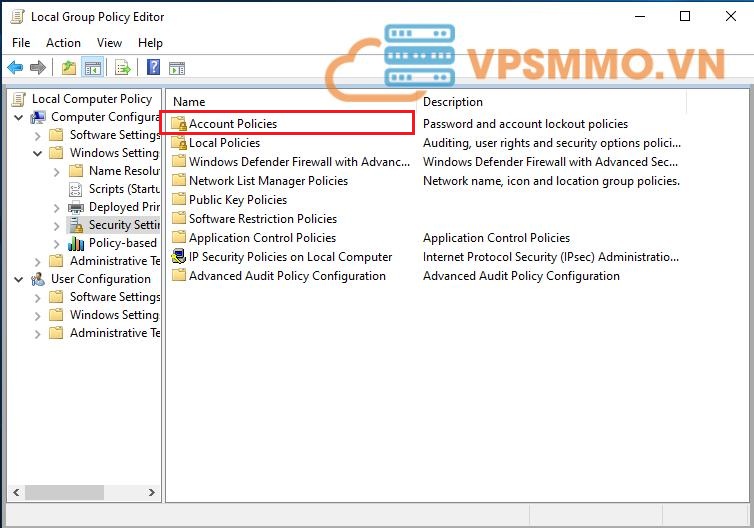This screenshot has height=528, width=754.
Task: Select Account Policies in the list
Action: click(x=232, y=124)
